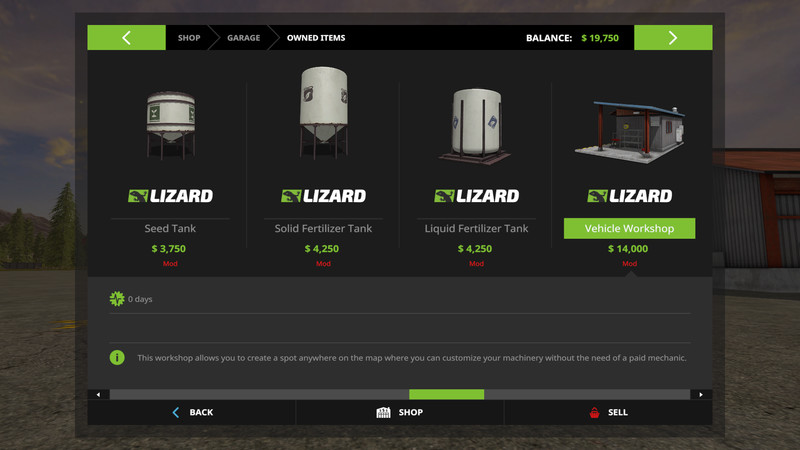
Task: Switch to the Shop tab
Action: 189,38
